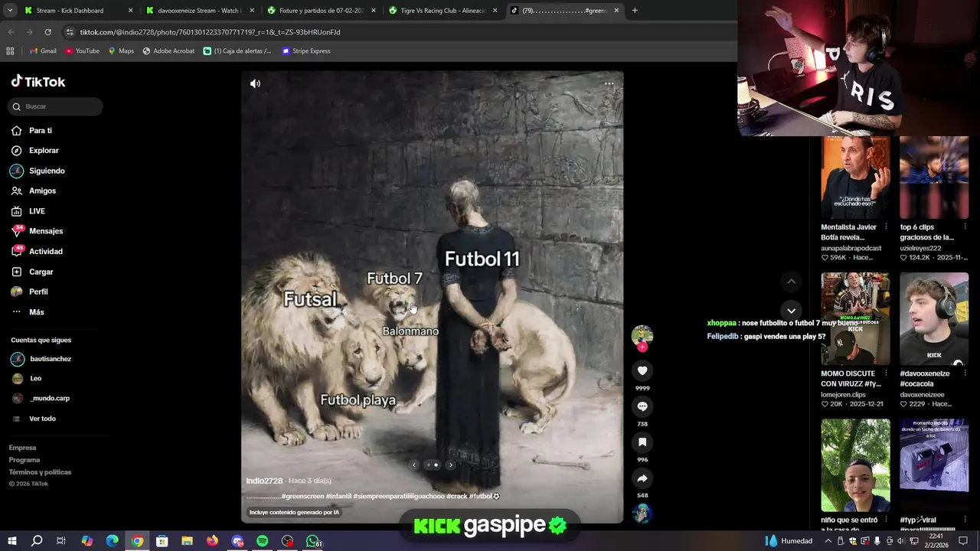Image resolution: width=980 pixels, height=551 pixels.
Task: Switch to the Fixture y partidos tab
Action: point(320,11)
